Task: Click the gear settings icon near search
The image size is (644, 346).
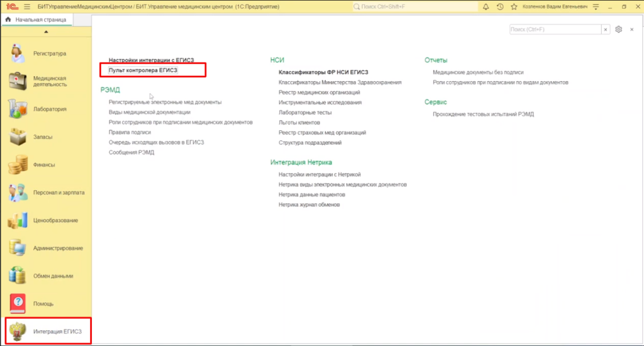Action: [x=619, y=30]
